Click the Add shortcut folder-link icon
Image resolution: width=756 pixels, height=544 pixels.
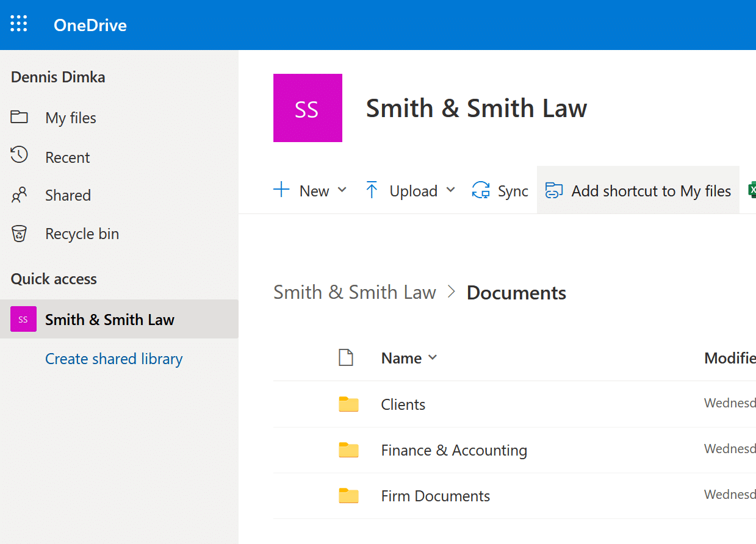click(554, 190)
